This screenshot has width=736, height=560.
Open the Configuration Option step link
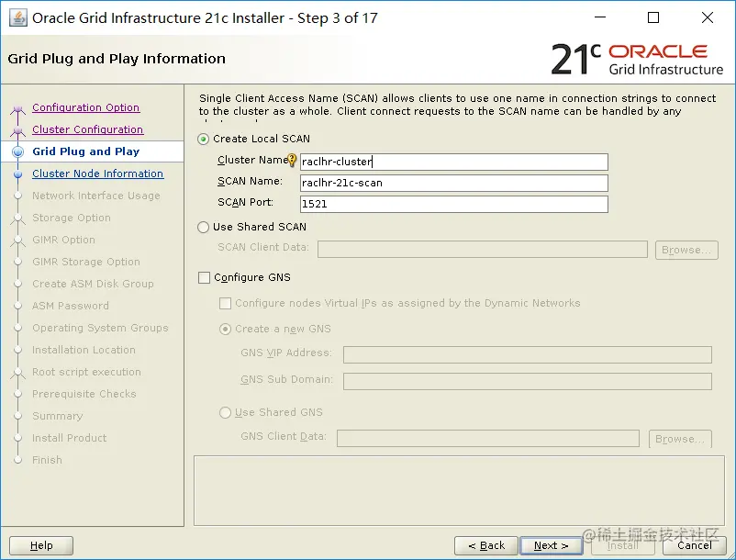pos(86,107)
